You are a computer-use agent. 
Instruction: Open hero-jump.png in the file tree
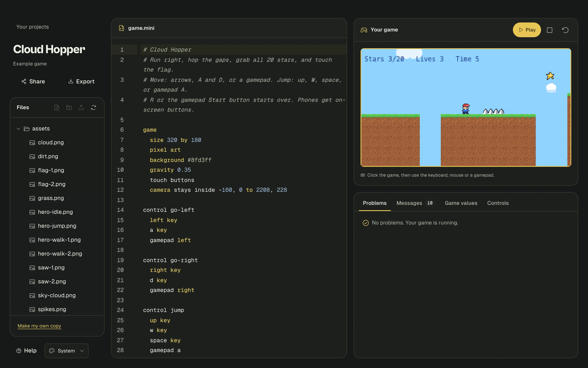tap(57, 226)
